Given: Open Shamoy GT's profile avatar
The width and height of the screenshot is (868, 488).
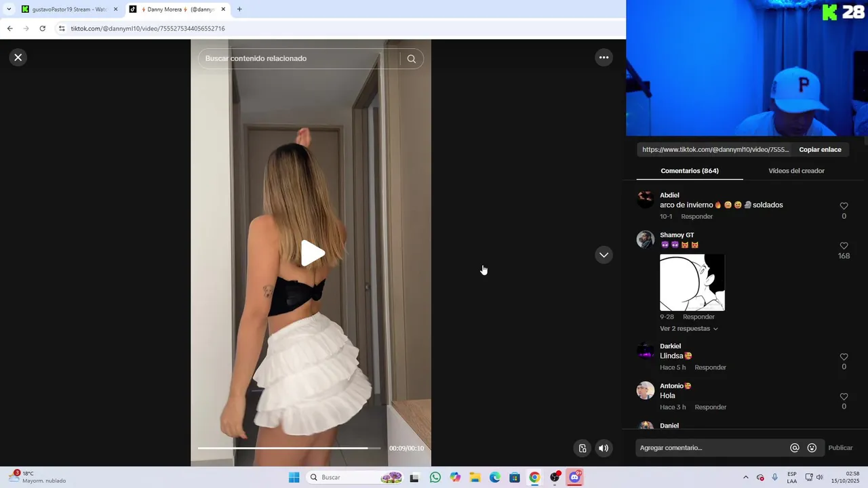Looking at the screenshot, I should pos(646,239).
